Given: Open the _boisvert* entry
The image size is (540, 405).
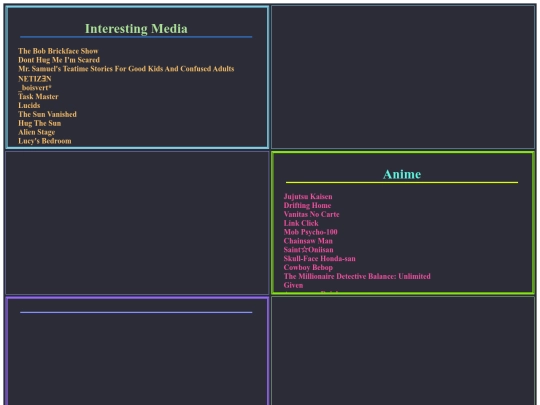Looking at the screenshot, I should pyautogui.click(x=35, y=88).
